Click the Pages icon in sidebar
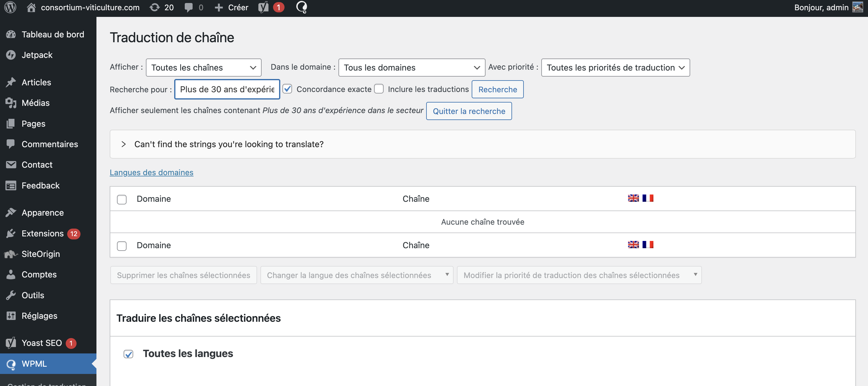This screenshot has height=386, width=868. click(11, 123)
